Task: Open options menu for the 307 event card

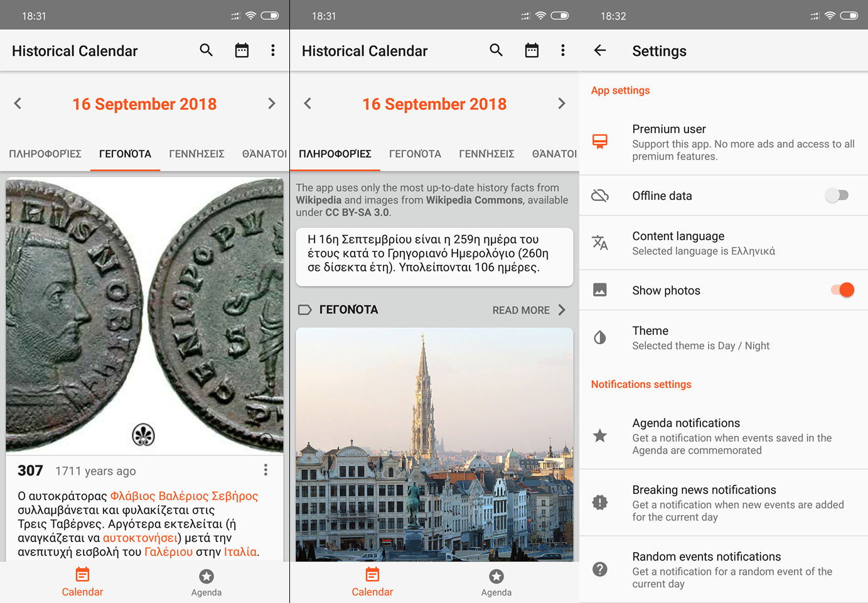Action: pos(265,470)
